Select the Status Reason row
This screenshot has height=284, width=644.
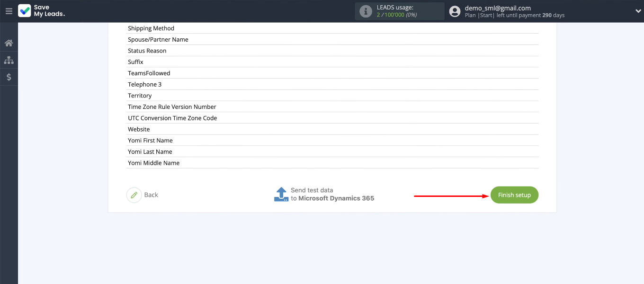click(x=333, y=51)
